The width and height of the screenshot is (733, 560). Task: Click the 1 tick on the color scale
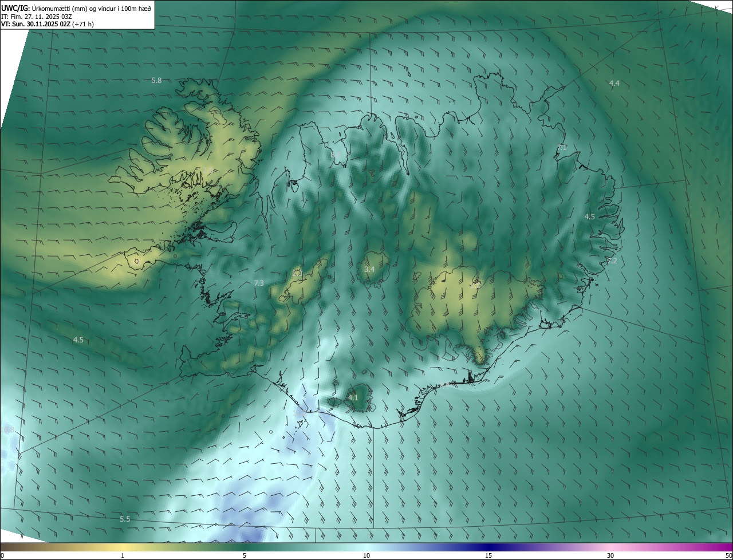tap(123, 555)
